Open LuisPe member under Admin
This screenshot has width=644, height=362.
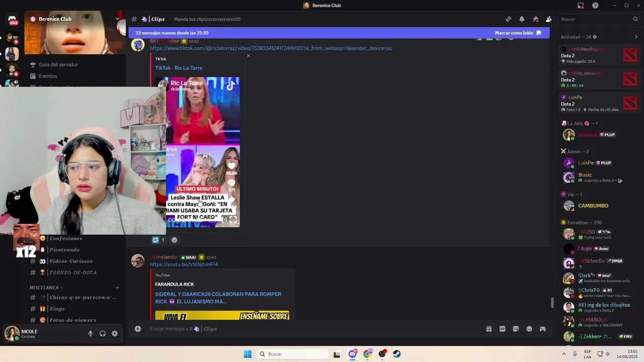point(599,163)
